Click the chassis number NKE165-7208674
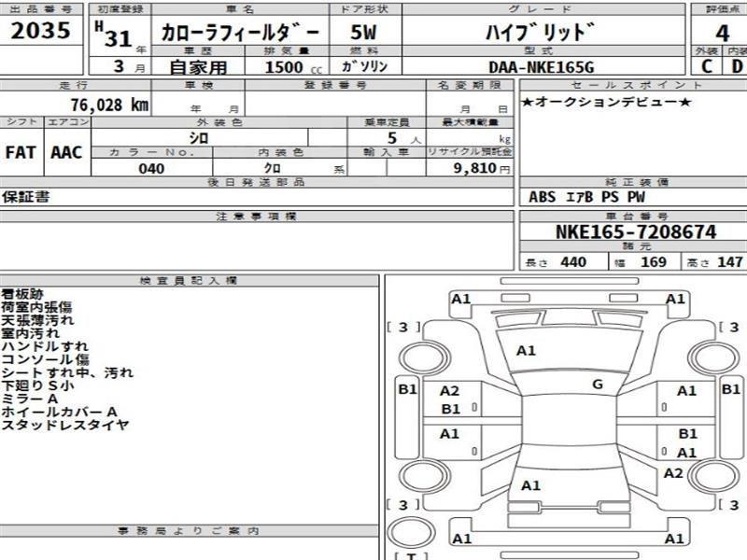747x560 pixels. click(x=636, y=231)
